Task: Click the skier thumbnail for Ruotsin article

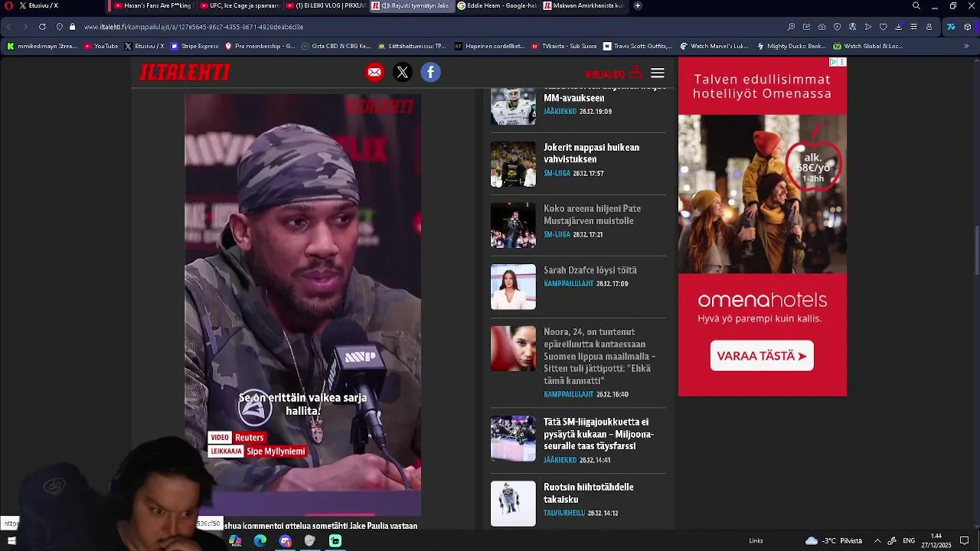Action: coord(513,504)
